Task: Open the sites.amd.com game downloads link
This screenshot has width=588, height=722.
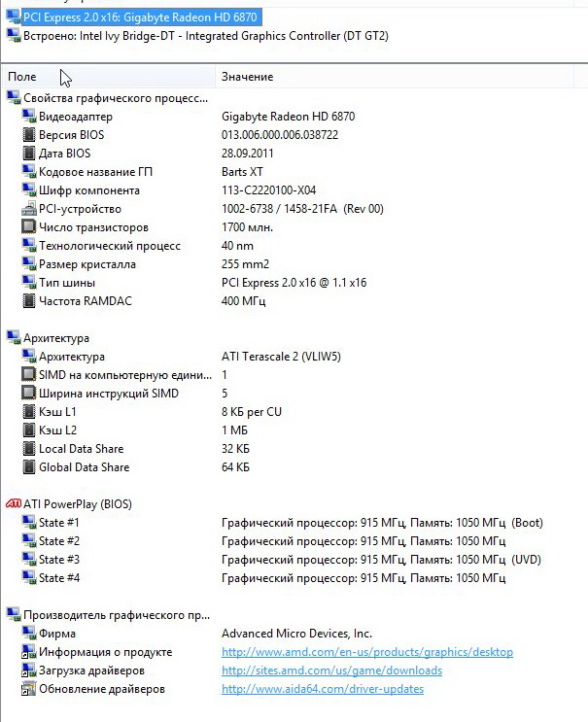Action: (x=332, y=670)
